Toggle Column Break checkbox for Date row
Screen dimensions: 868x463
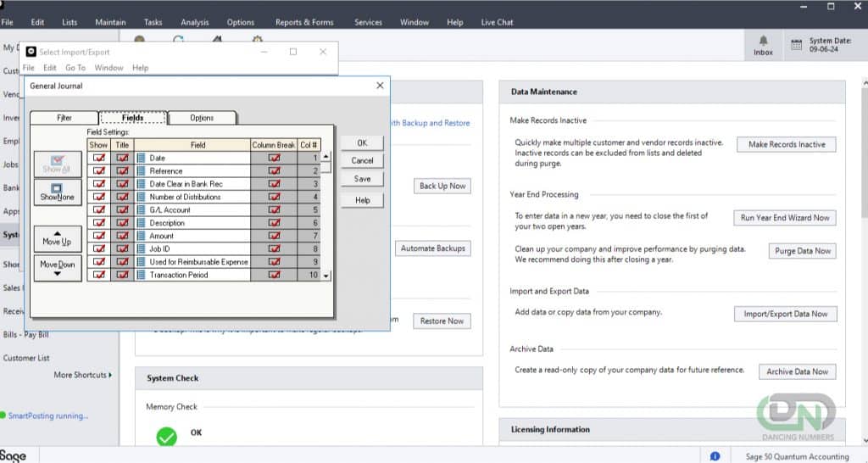274,158
